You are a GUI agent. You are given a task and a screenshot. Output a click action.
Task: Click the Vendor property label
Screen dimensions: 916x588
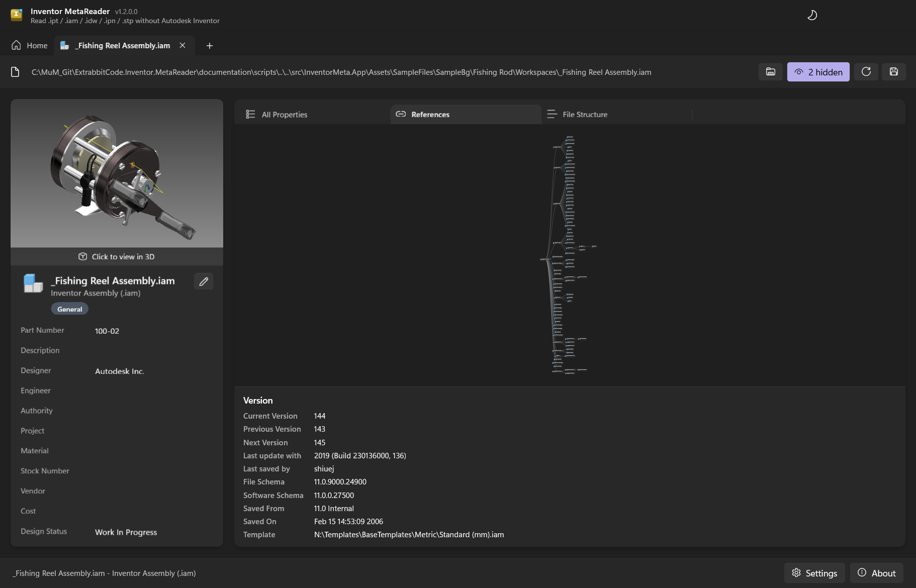tap(33, 491)
